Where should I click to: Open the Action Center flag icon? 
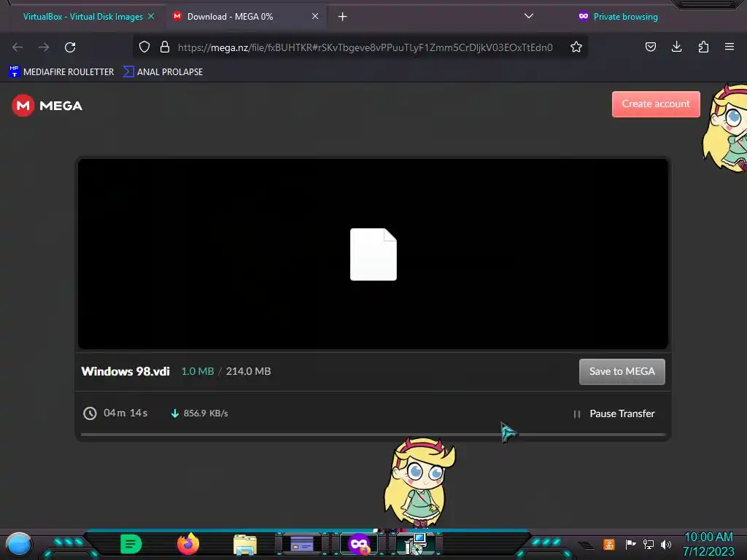click(630, 544)
